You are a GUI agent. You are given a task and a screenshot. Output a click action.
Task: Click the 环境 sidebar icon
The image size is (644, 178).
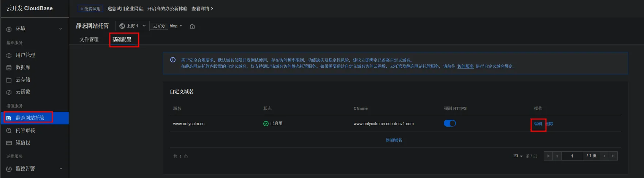click(x=9, y=29)
